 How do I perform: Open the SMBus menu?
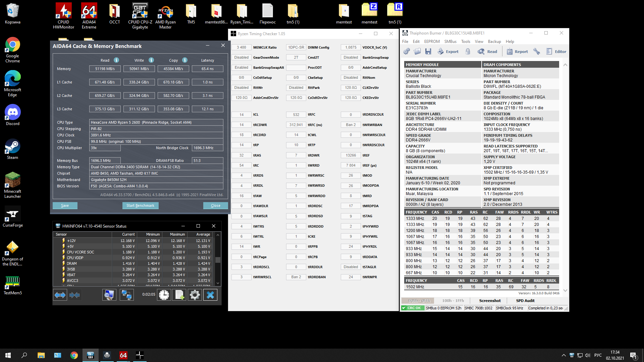point(450,42)
